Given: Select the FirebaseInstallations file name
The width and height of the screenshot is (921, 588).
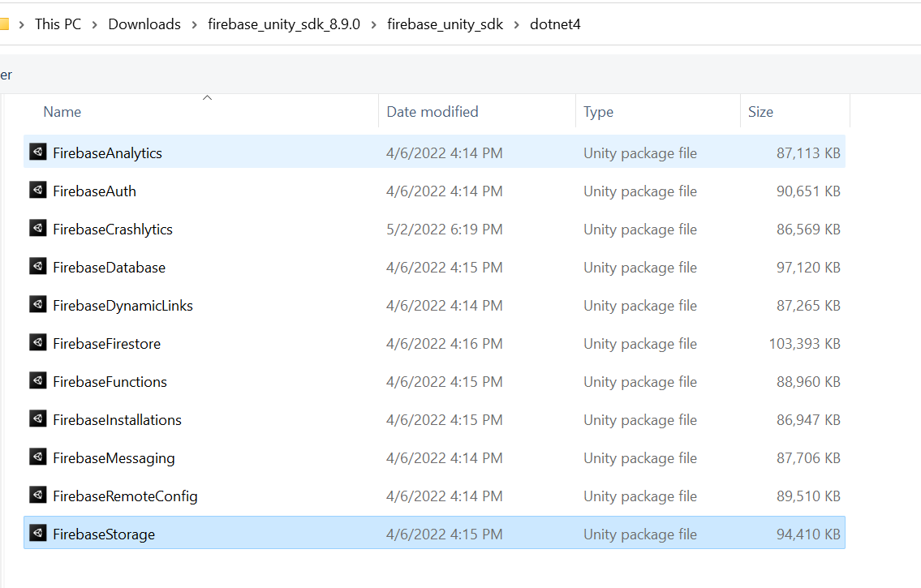Looking at the screenshot, I should coord(118,420).
